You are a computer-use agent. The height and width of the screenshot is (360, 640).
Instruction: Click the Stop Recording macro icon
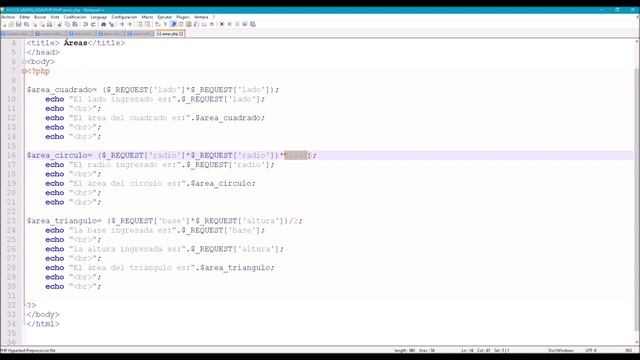(229, 24)
